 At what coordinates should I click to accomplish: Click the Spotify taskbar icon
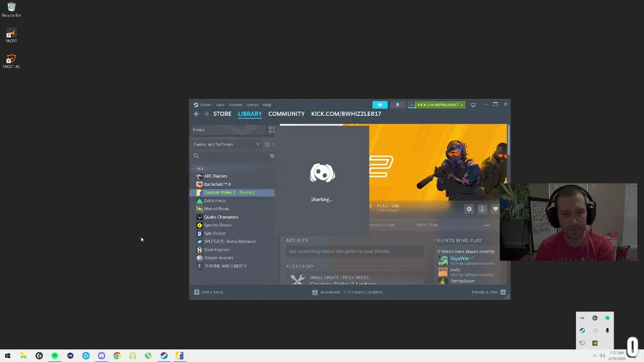coord(54,356)
